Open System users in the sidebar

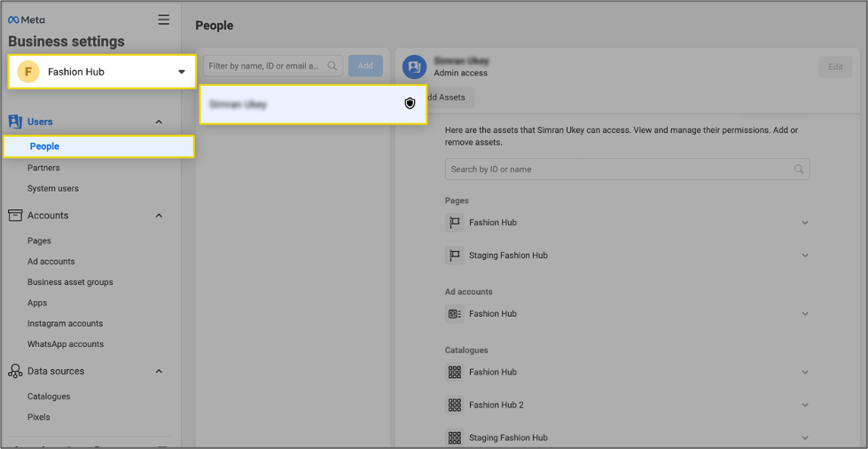pyautogui.click(x=53, y=188)
